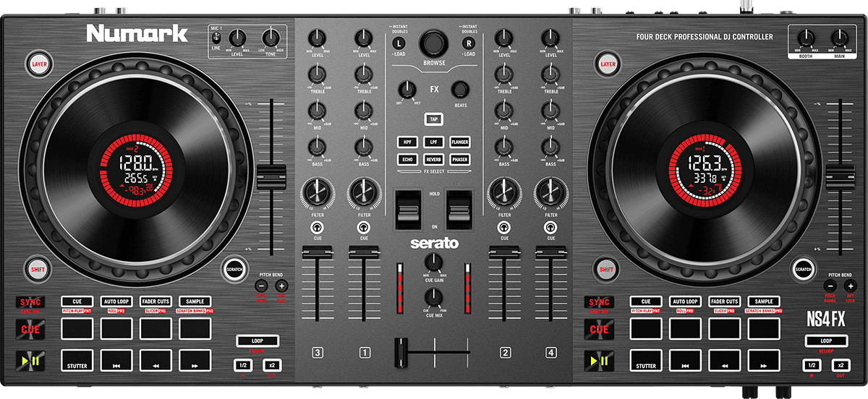
Task: Select the REVERB effect button
Action: click(433, 159)
